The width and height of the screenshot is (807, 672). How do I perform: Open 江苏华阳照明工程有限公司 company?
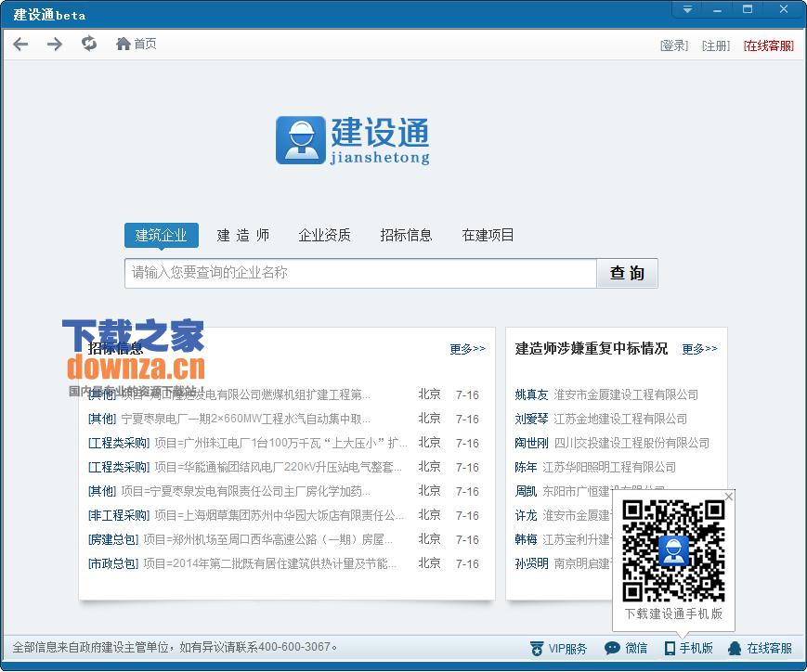pos(609,467)
